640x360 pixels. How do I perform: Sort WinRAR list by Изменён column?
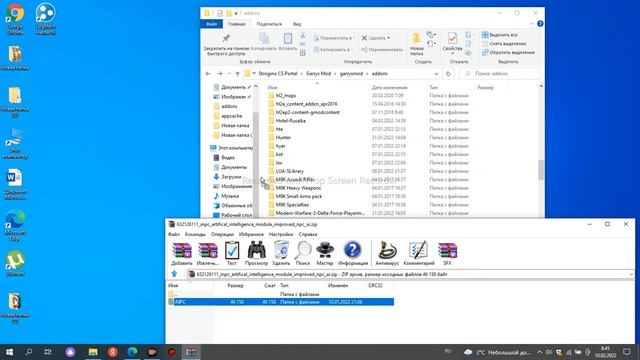tap(338, 285)
